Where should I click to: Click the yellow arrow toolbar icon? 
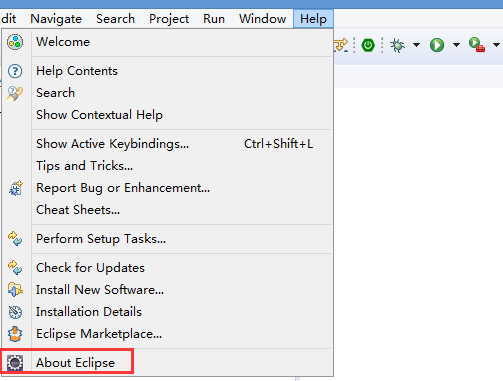(x=341, y=45)
